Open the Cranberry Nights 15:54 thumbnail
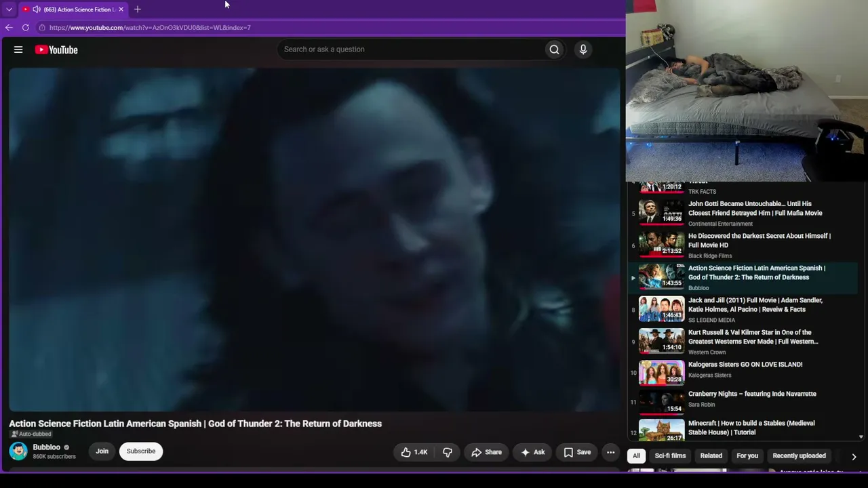 coord(661,402)
